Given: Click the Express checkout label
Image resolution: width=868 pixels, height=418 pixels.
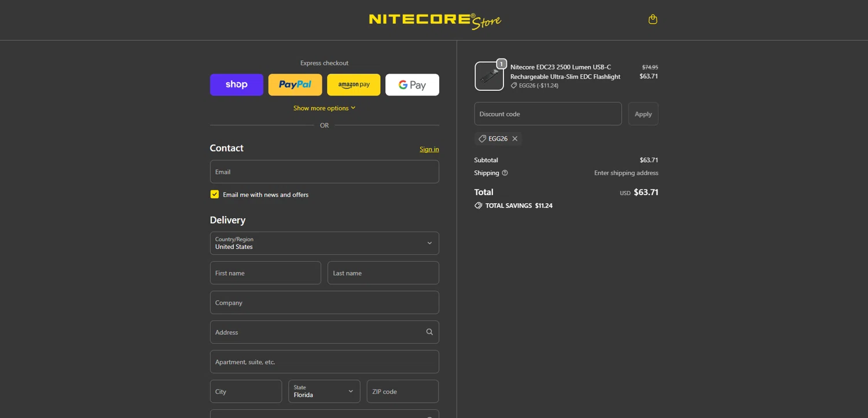Looking at the screenshot, I should click(x=324, y=63).
